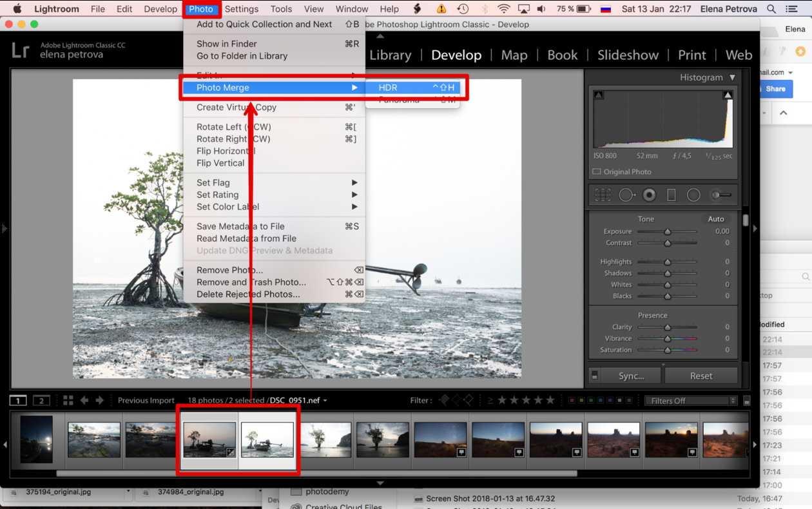Click the Bluetooth menu bar icon
This screenshot has width=812, height=509.
(485, 9)
